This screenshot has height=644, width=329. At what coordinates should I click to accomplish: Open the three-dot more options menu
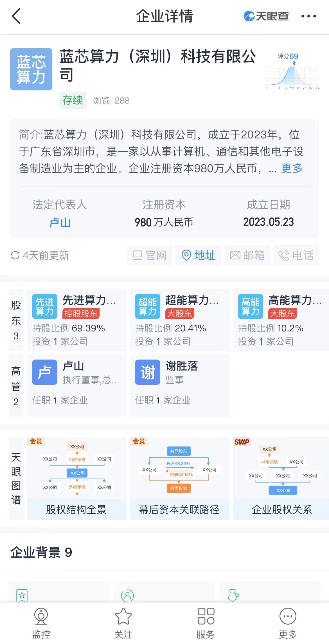pyautogui.click(x=308, y=16)
